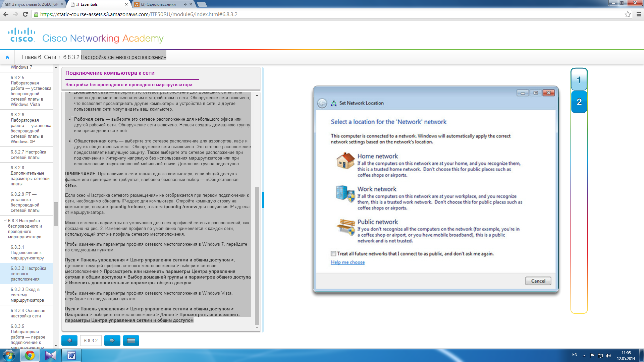Image resolution: width=644 pixels, height=362 pixels.
Task: Open 6.8.3.1 Подключение к маршрутизатору
Action: pyautogui.click(x=27, y=252)
